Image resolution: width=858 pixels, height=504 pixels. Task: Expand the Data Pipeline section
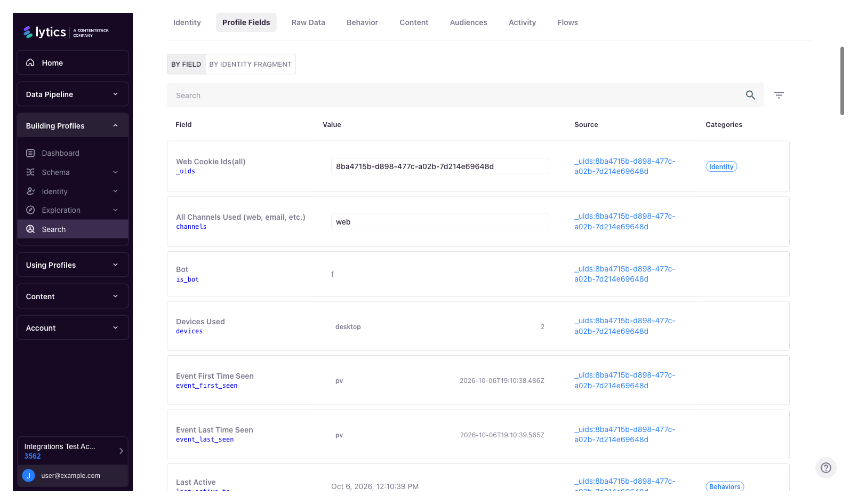[x=73, y=94]
